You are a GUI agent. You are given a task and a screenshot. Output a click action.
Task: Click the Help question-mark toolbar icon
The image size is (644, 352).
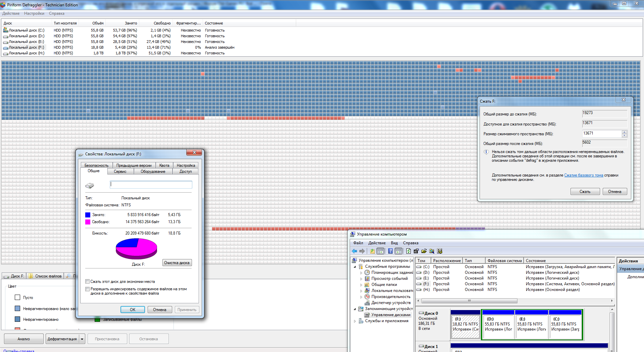point(390,251)
